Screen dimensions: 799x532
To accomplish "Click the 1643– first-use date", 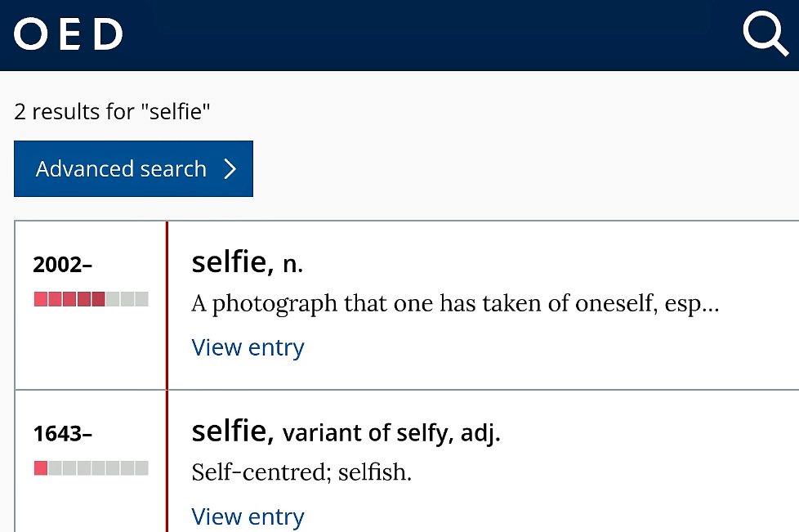I will tap(63, 434).
